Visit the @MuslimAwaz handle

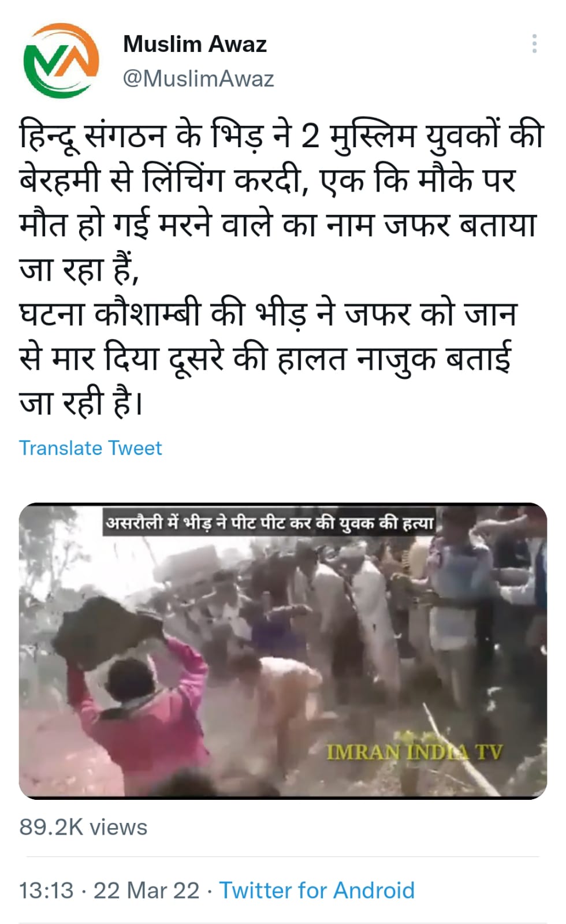tap(198, 79)
